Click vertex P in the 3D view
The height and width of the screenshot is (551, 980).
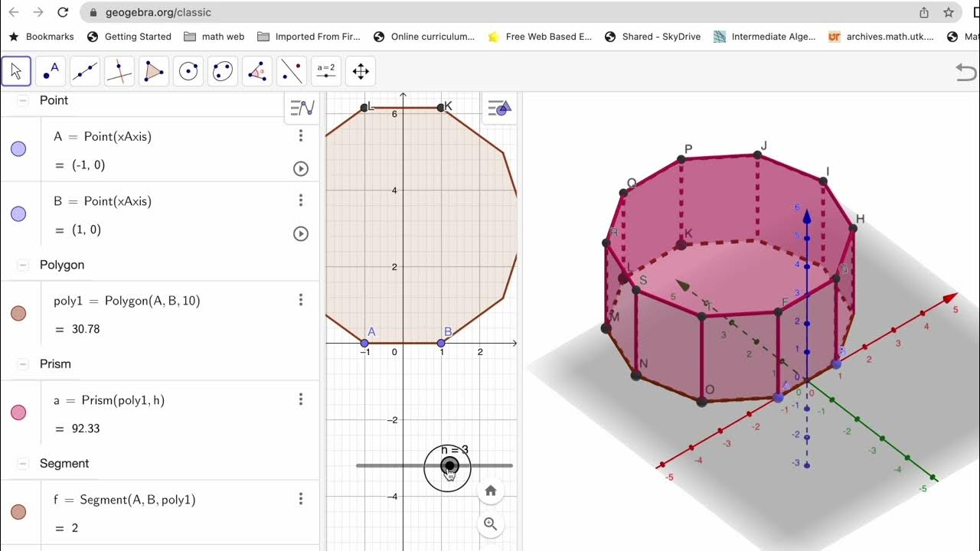click(x=681, y=159)
